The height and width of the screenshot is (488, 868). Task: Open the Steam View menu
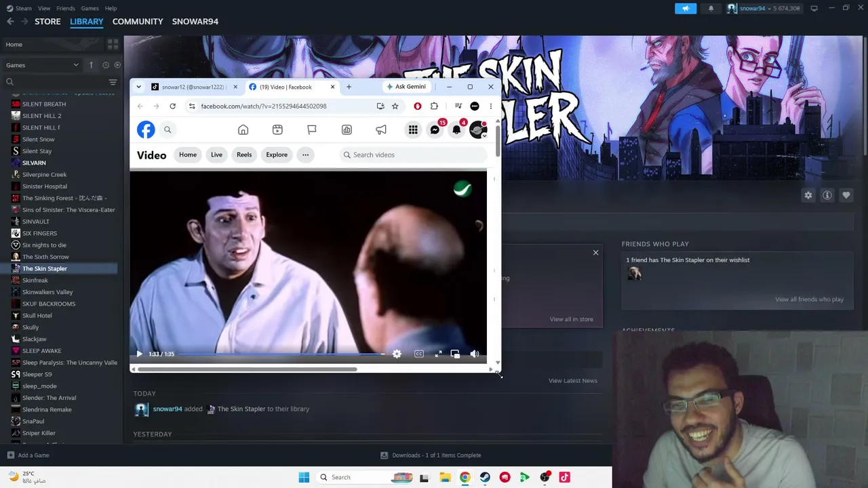(x=44, y=8)
